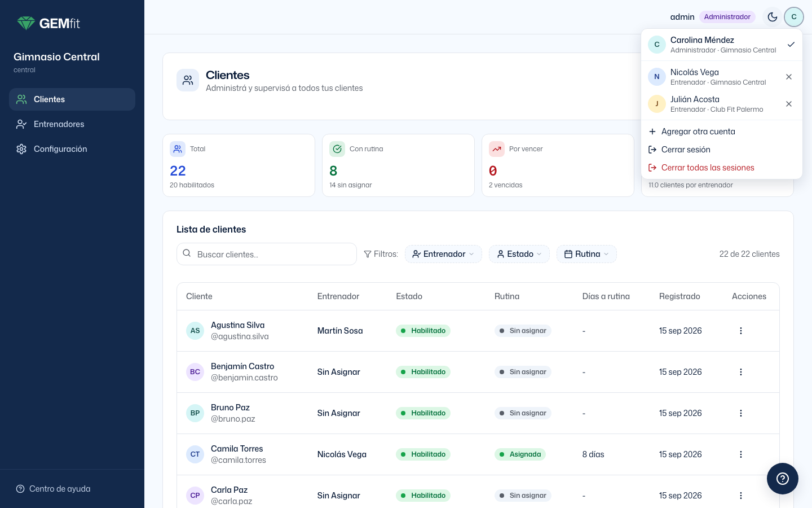Open Centro de ayuda in the sidebar
Image resolution: width=812 pixels, height=508 pixels.
(x=54, y=489)
